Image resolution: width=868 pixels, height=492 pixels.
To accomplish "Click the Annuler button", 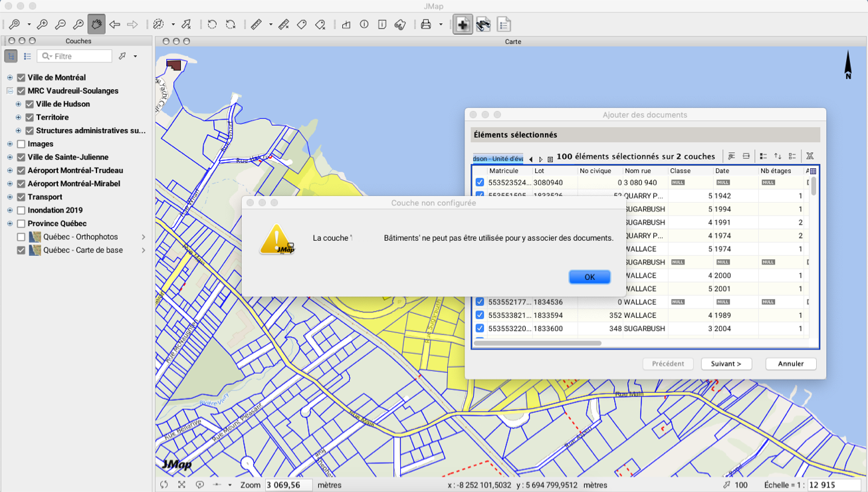I will 790,364.
